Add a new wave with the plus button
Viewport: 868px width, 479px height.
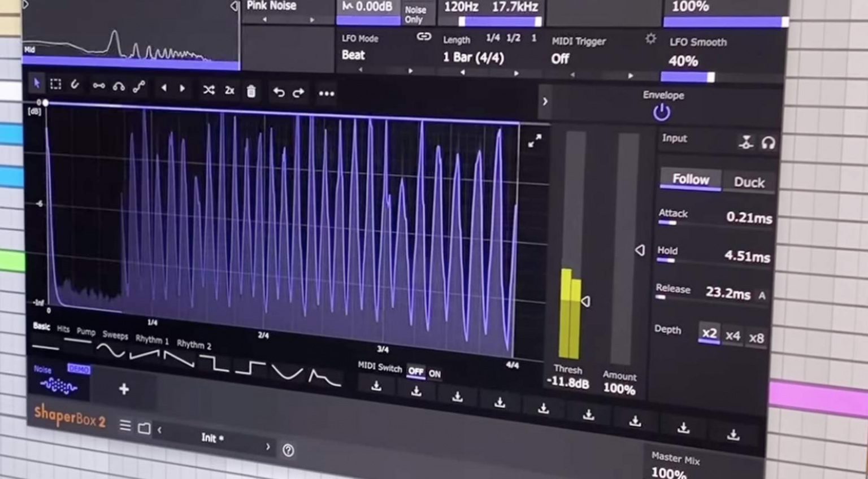coord(123,389)
